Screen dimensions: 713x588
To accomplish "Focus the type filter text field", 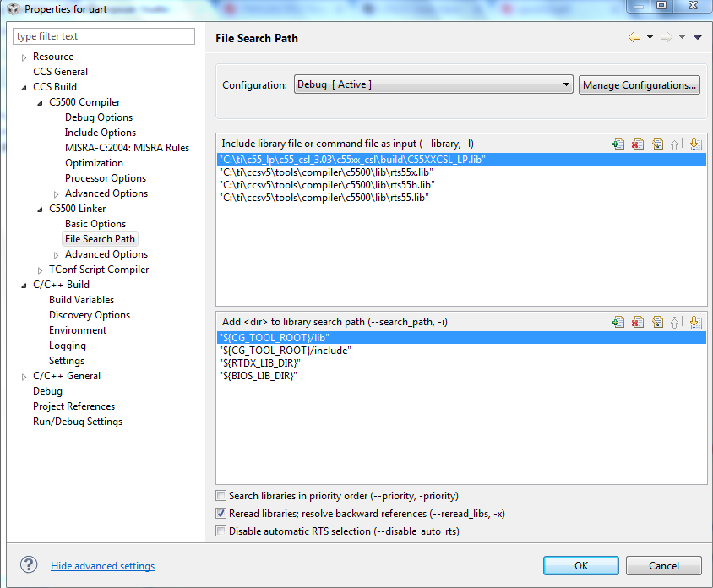I will tap(104, 36).
